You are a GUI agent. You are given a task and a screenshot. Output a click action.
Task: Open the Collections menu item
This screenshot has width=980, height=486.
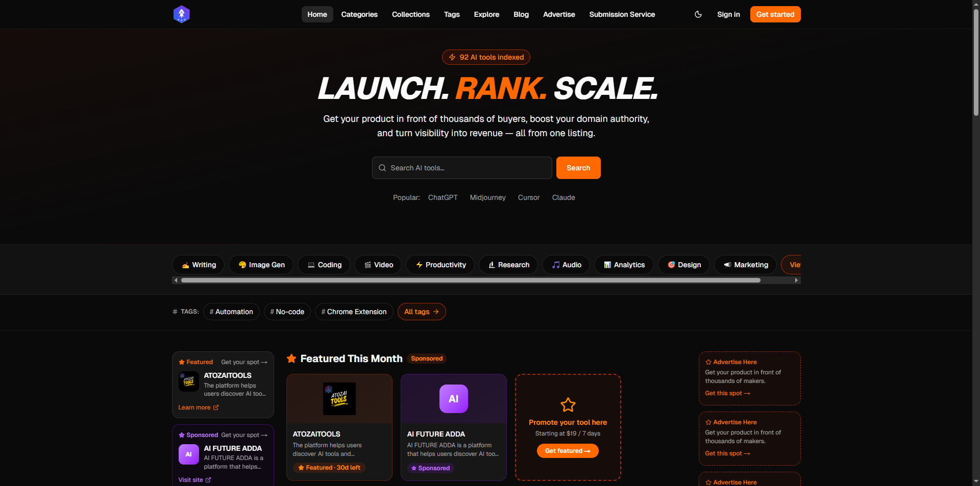tap(411, 14)
